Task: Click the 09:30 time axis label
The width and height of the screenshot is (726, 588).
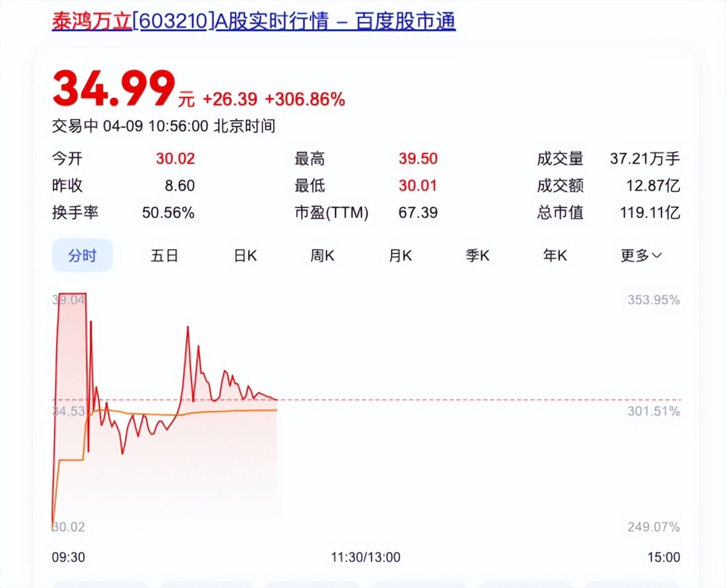Action: pos(68,557)
